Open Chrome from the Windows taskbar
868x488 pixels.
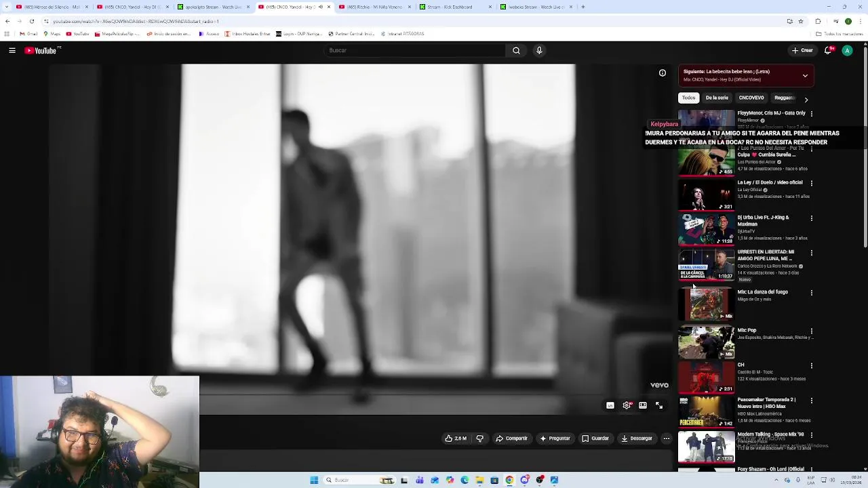pos(509,480)
